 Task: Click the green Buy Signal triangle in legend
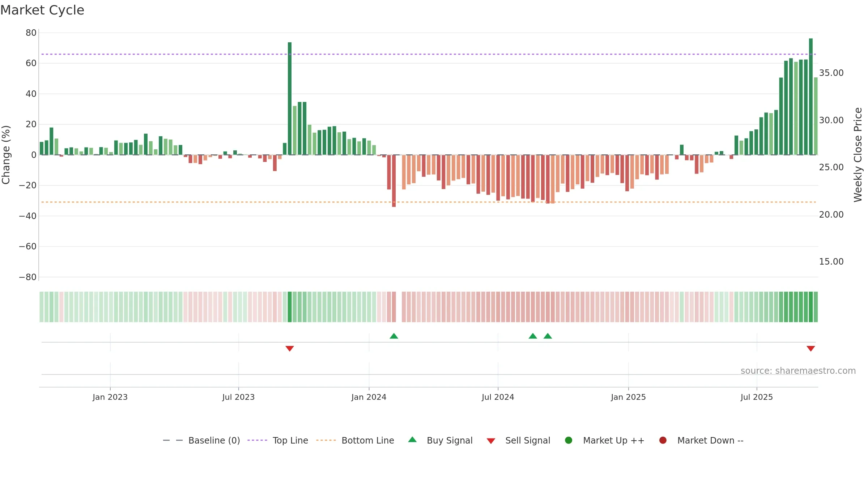point(412,440)
